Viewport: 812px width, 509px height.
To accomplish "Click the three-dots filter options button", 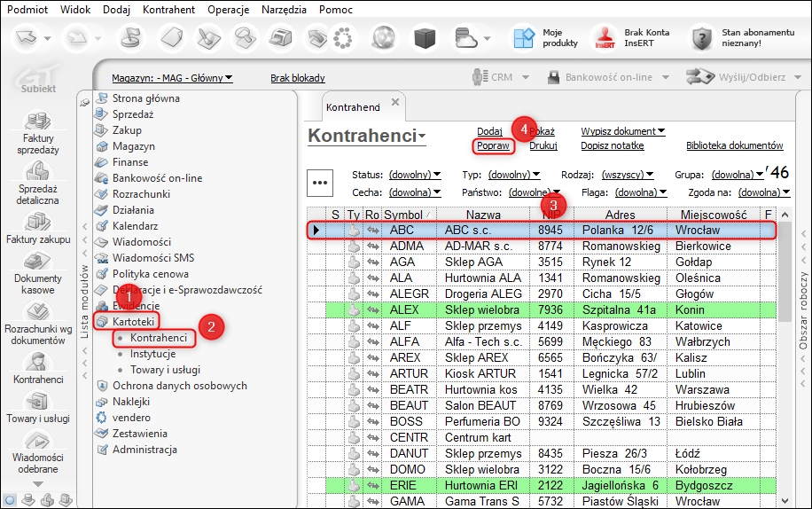I will coord(320,183).
